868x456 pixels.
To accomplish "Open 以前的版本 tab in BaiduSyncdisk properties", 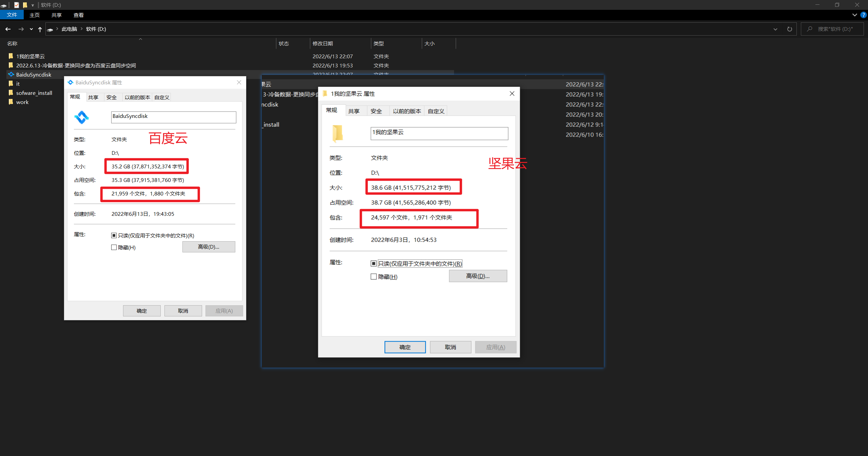I will tap(137, 97).
